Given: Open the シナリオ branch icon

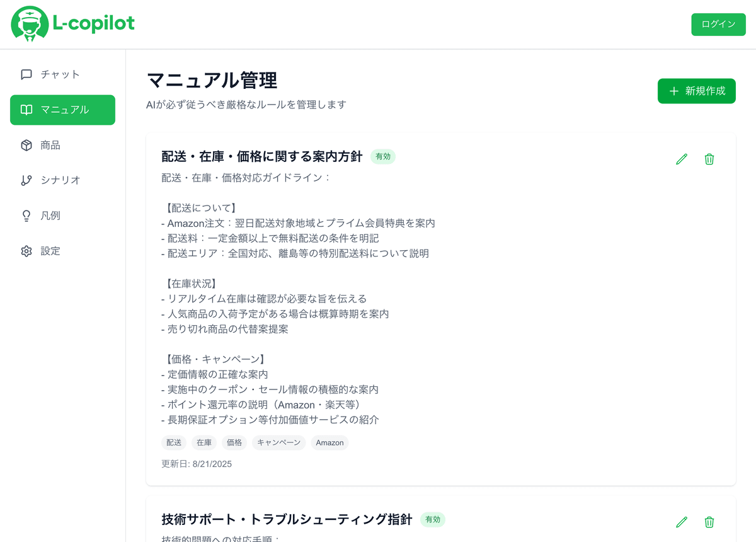Looking at the screenshot, I should 25,180.
